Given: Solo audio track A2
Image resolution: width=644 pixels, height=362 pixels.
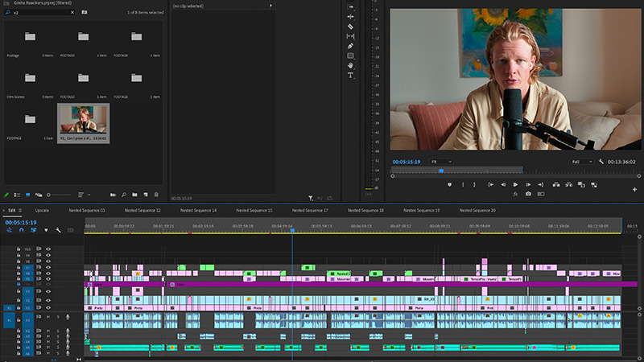Looking at the screenshot, I should 58,331.
